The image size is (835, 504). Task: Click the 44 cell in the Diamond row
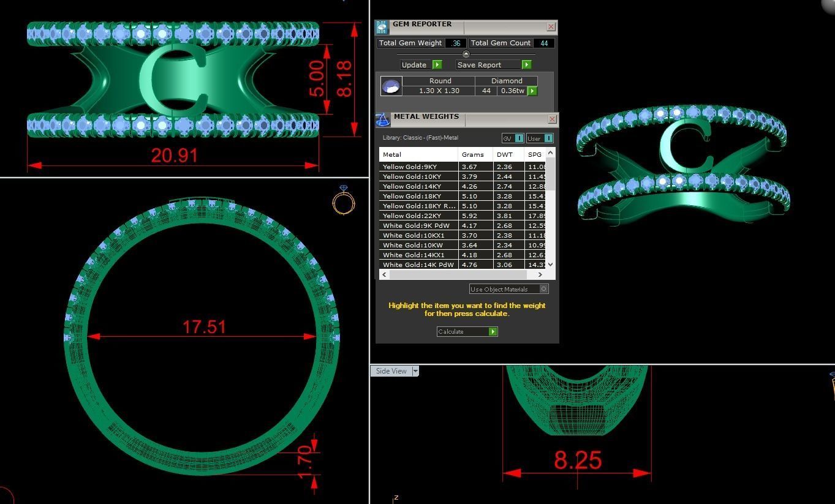click(486, 91)
